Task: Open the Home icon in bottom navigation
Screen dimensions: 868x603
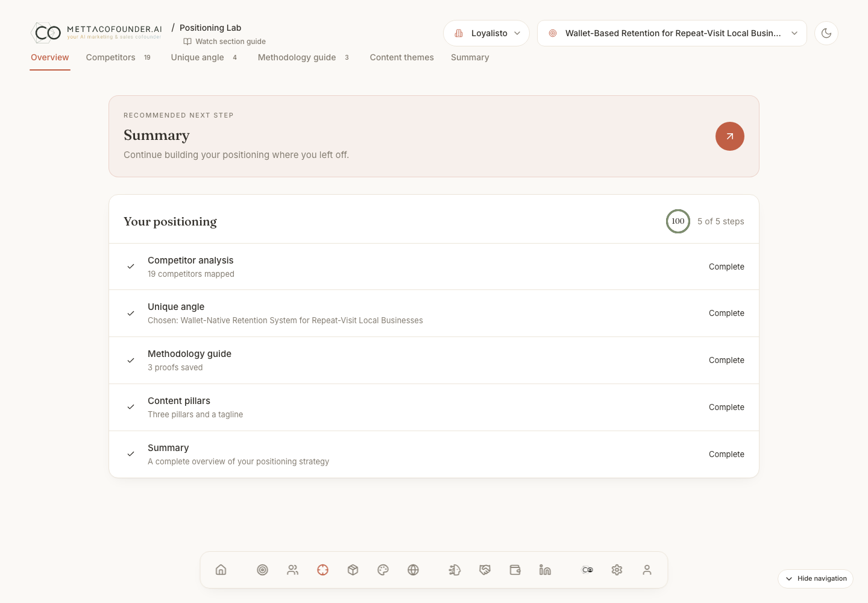Action: pos(221,570)
